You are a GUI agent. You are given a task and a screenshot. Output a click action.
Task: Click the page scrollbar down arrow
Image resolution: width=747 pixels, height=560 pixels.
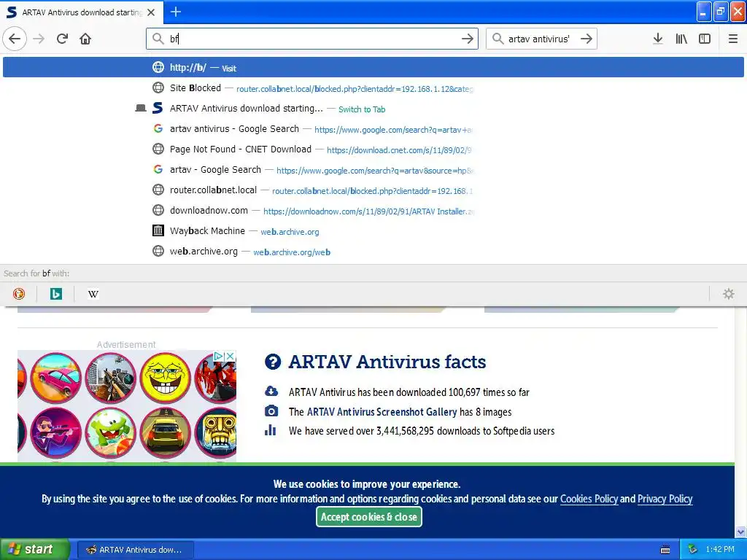pos(741,532)
